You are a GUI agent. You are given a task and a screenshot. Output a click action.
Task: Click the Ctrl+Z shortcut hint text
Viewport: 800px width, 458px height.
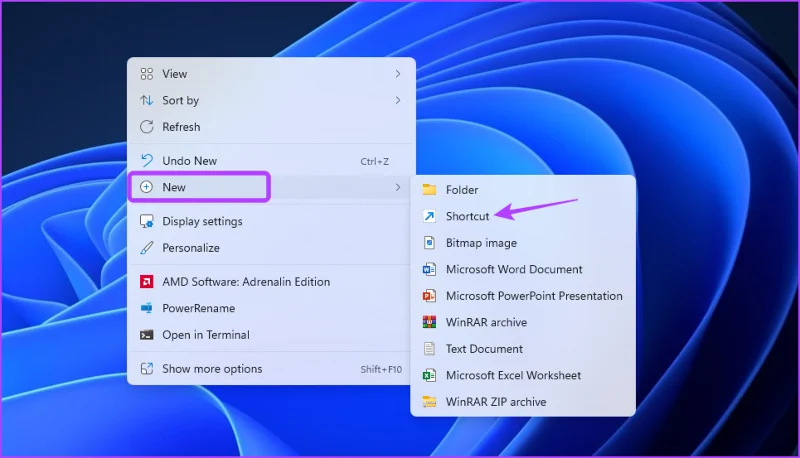374,161
